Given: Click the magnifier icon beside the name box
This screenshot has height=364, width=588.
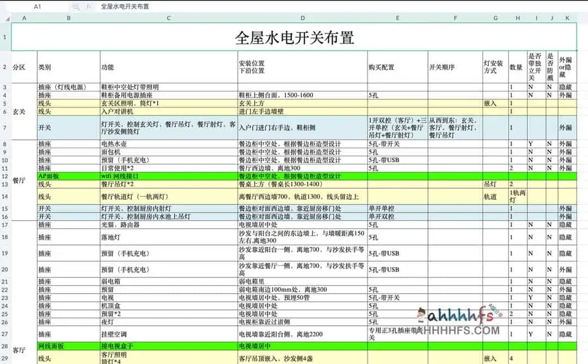Looking at the screenshot, I should click(x=76, y=7).
